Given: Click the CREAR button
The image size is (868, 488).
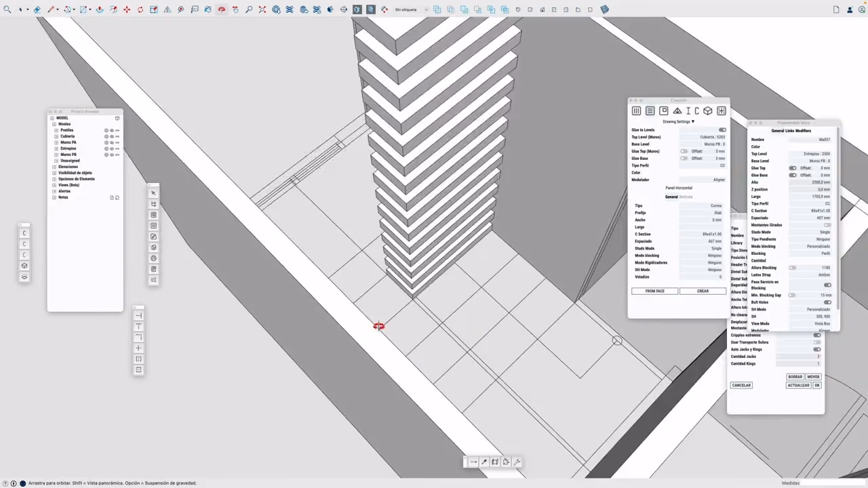Looking at the screenshot, I should (703, 291).
